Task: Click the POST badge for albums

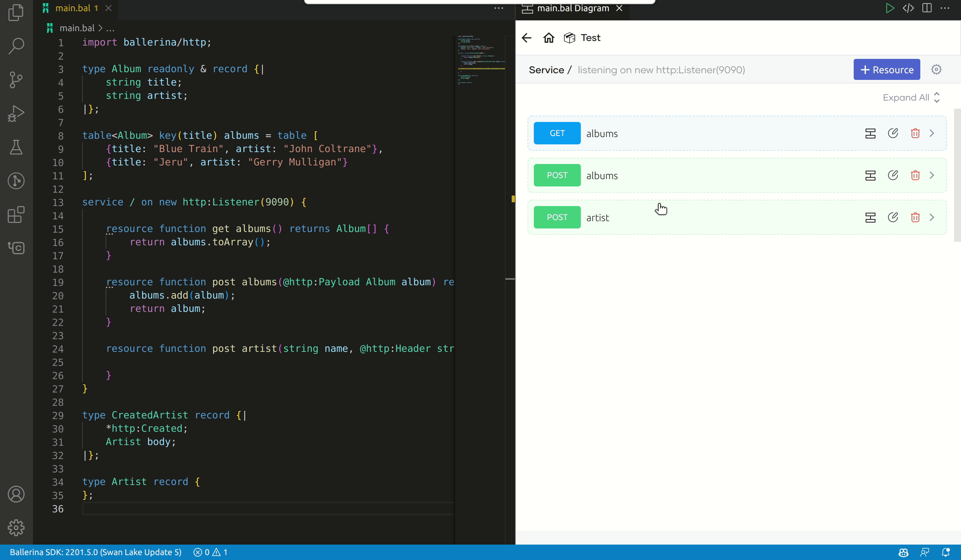Action: (557, 175)
